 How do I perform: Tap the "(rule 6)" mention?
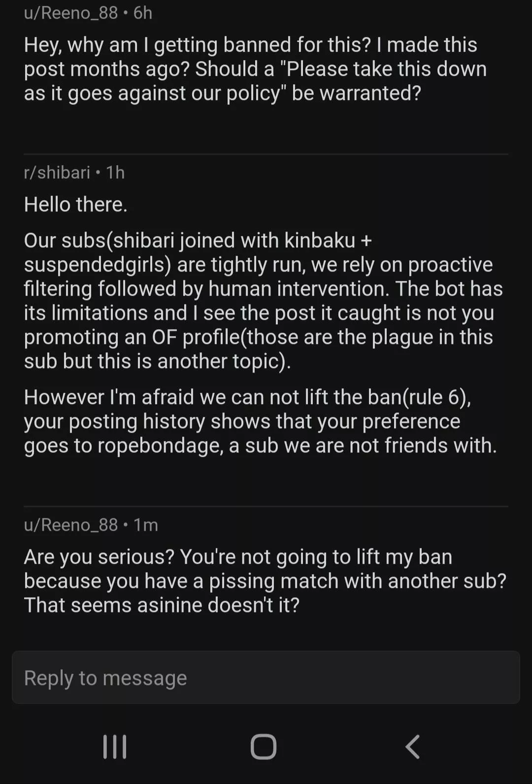pos(436,397)
